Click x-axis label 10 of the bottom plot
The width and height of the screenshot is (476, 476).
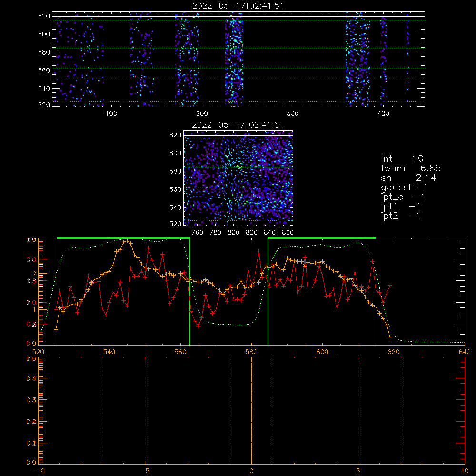(465, 471)
